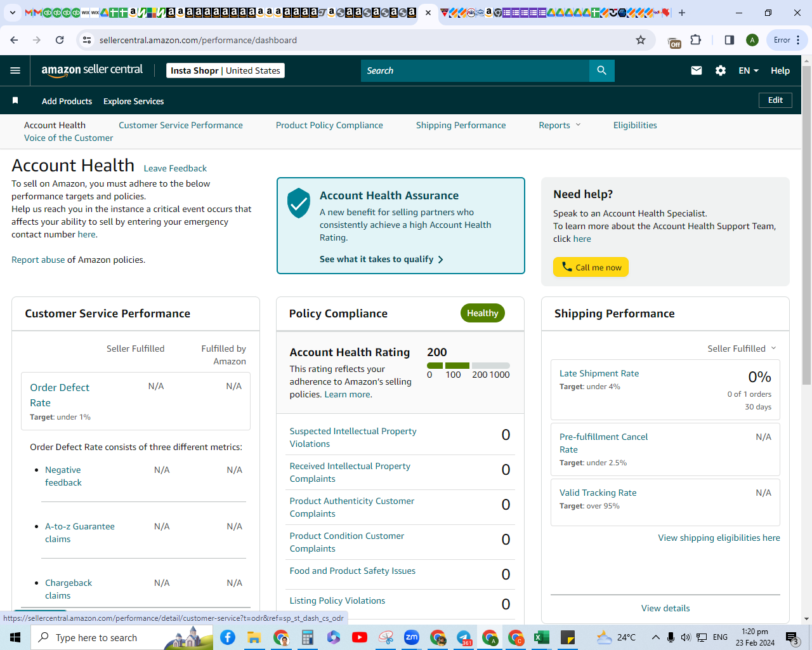Open the settings gear icon
This screenshot has height=650, width=812.
(721, 70)
